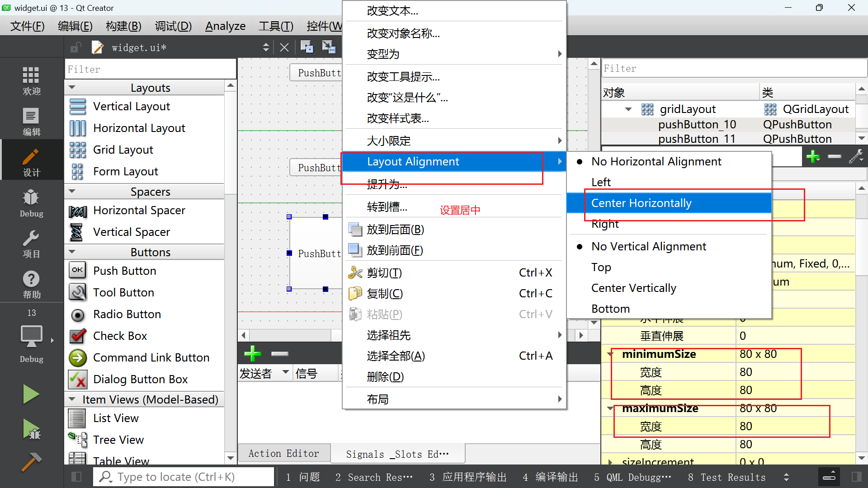Collapse the gridLayout tree node
This screenshot has height=488, width=868.
click(x=628, y=109)
